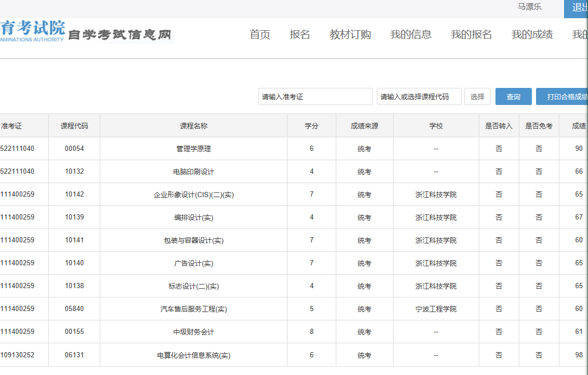Click the 教育考试院 site logo
Screen dimensions: 588x375
pyautogui.click(x=33, y=31)
